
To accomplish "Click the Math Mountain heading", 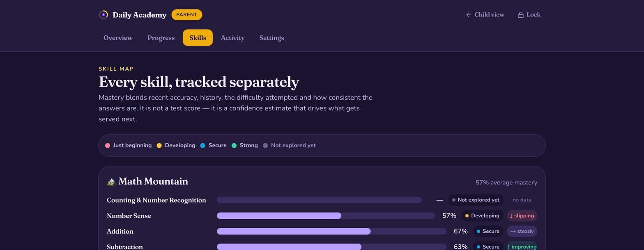I will pyautogui.click(x=153, y=181).
